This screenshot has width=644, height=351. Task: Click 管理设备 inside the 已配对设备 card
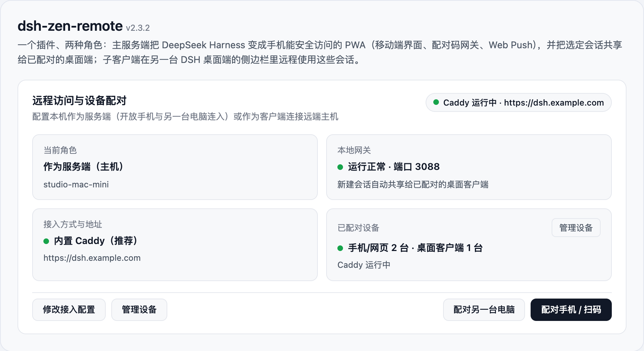click(576, 228)
